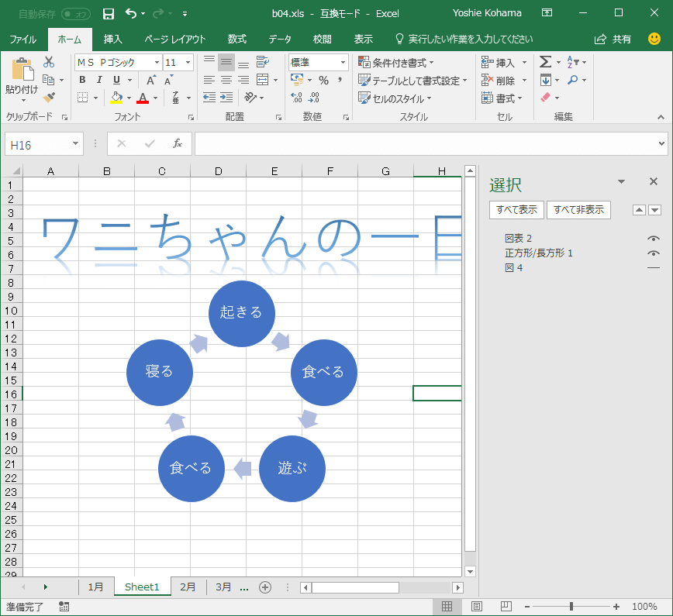Expand the Name Box H16 dropdown
673x616 pixels.
75,143
